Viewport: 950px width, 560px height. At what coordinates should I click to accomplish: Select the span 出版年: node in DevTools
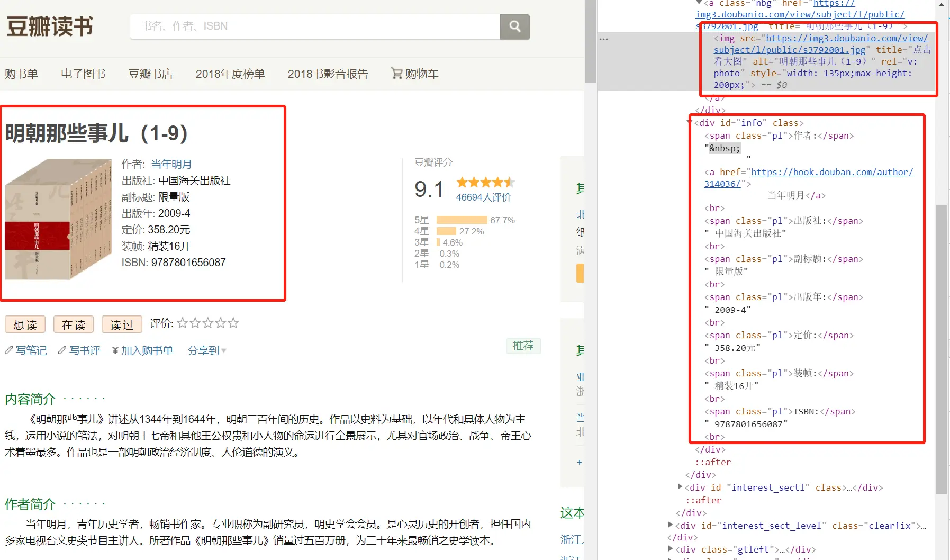click(x=783, y=297)
